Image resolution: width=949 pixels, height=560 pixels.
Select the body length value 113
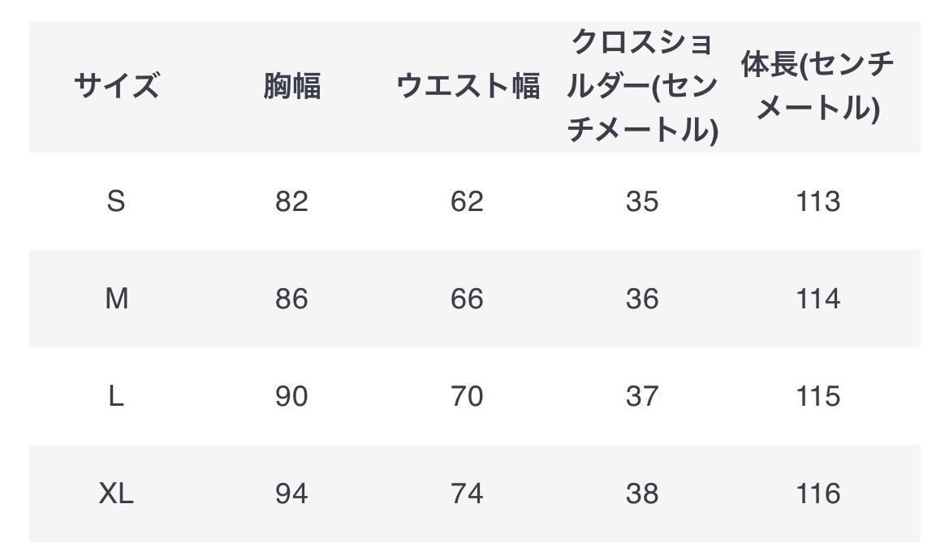[817, 201]
